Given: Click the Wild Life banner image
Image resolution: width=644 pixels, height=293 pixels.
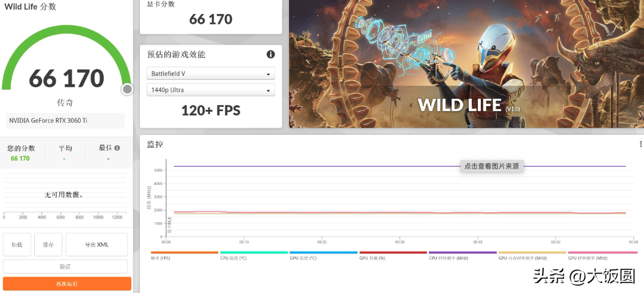Looking at the screenshot, I should pyautogui.click(x=466, y=63).
